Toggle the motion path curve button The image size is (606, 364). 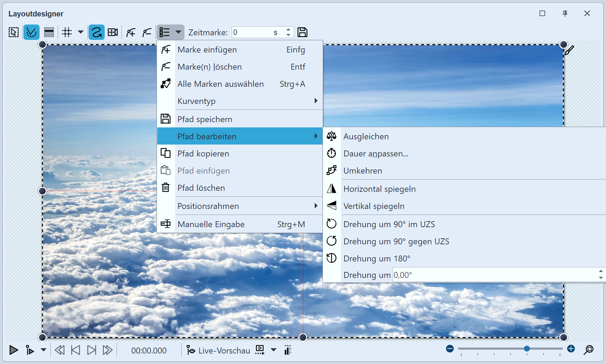coord(96,33)
